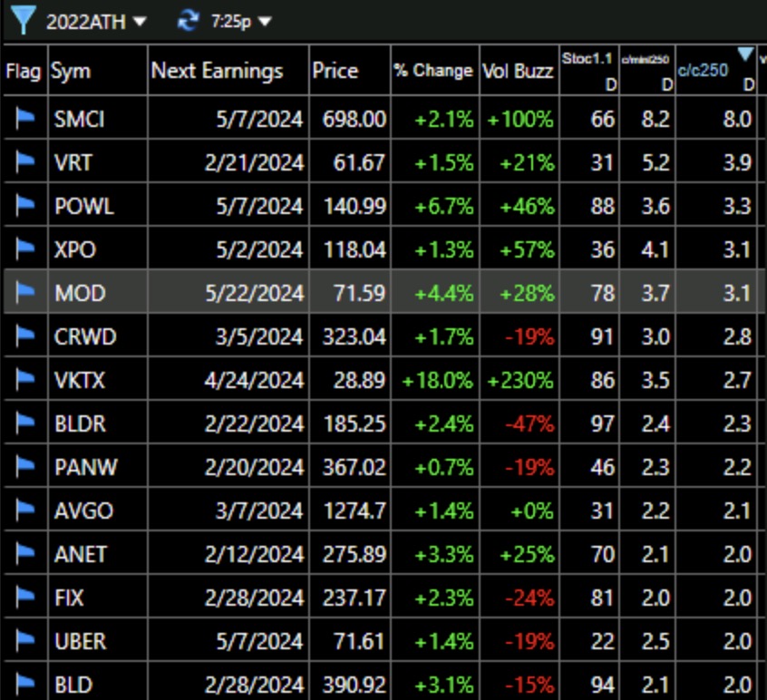Sort by the Flag column header

tap(24, 72)
